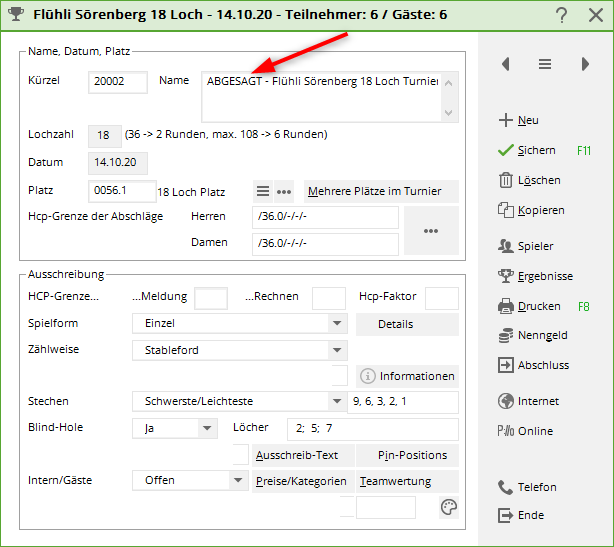Viewport: 614px width, 547px height.
Task: Go to previous tournament arrow
Action: [x=506, y=64]
